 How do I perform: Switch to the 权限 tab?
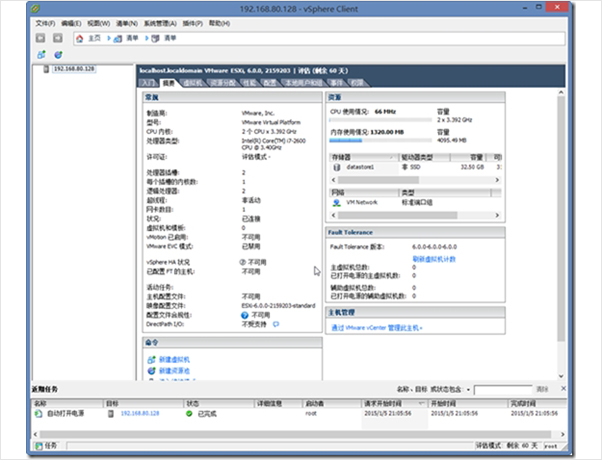[x=357, y=83]
